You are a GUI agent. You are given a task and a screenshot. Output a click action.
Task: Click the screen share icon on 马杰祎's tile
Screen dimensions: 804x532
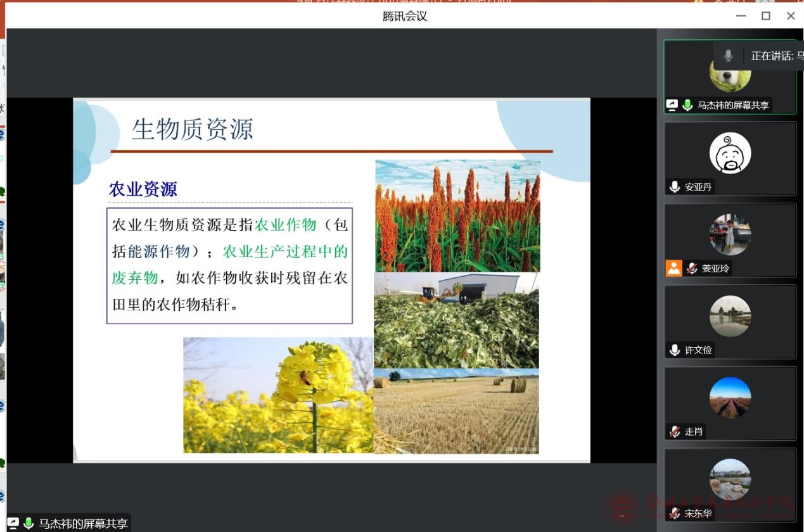coord(672,105)
